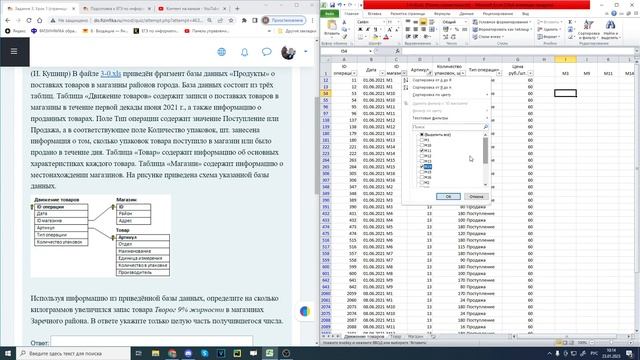Bookmark this page with star icon
The height and width of the screenshot is (360, 640).
coord(231,20)
